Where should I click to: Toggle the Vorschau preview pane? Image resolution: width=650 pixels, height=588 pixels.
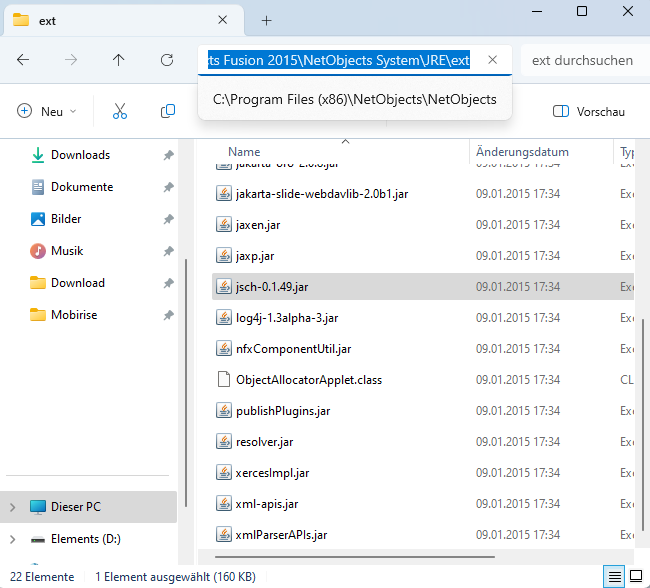pos(589,111)
